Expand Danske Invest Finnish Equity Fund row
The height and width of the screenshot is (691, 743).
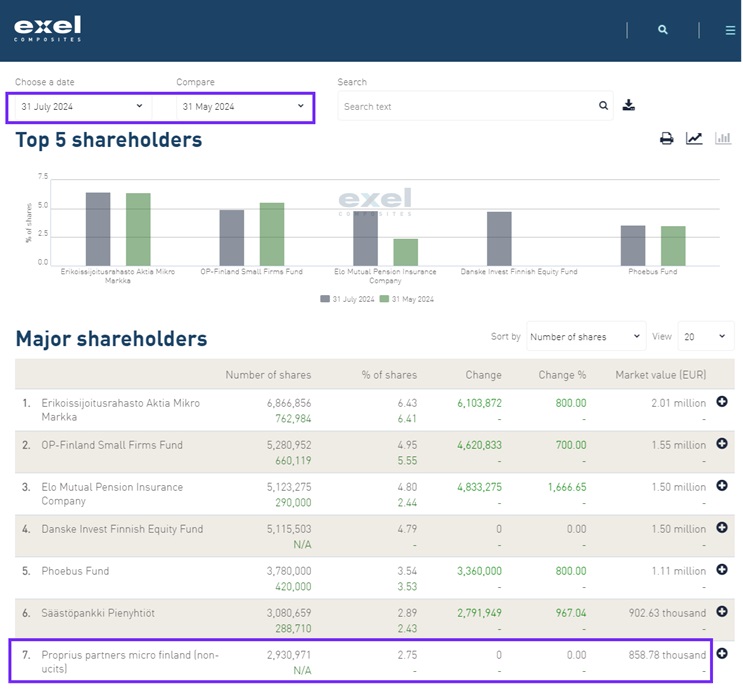tap(722, 528)
